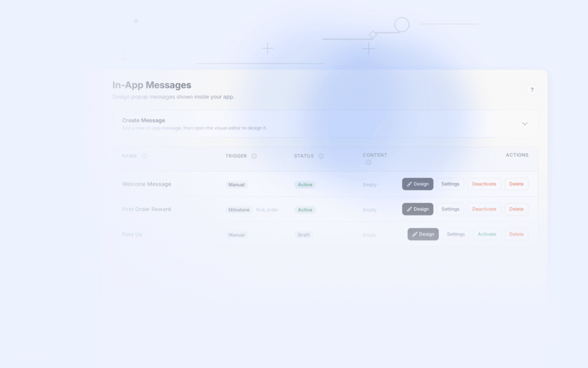Select the Welcome Message row name
Viewport: 588px width, 368px height.
tap(146, 184)
